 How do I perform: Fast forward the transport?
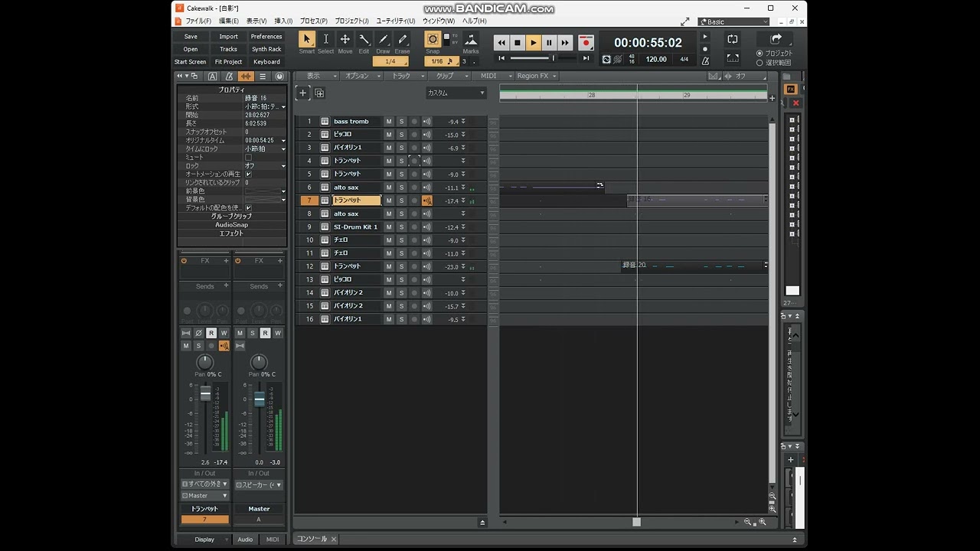point(565,43)
